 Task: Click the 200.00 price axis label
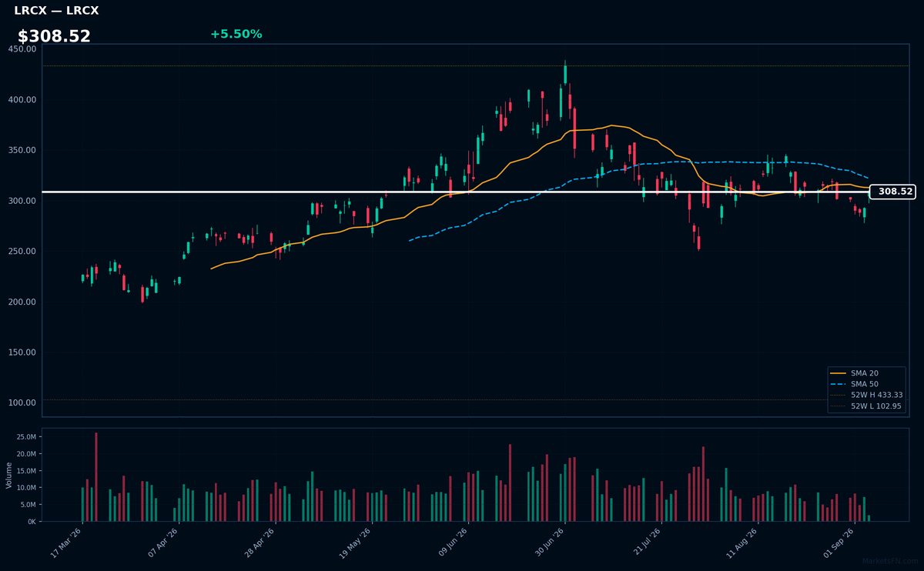point(22,302)
